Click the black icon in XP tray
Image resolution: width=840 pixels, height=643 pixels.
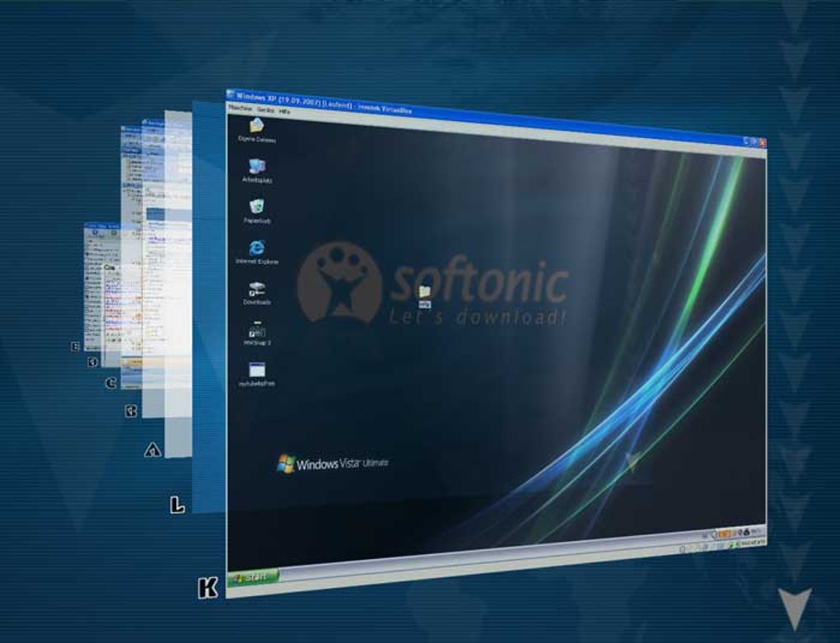(x=747, y=532)
